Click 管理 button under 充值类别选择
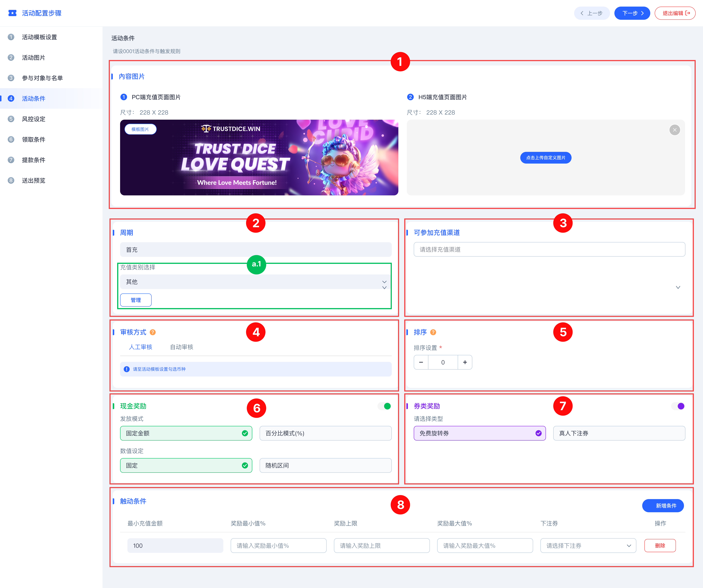Viewport: 703px width, 588px height. coord(136,300)
